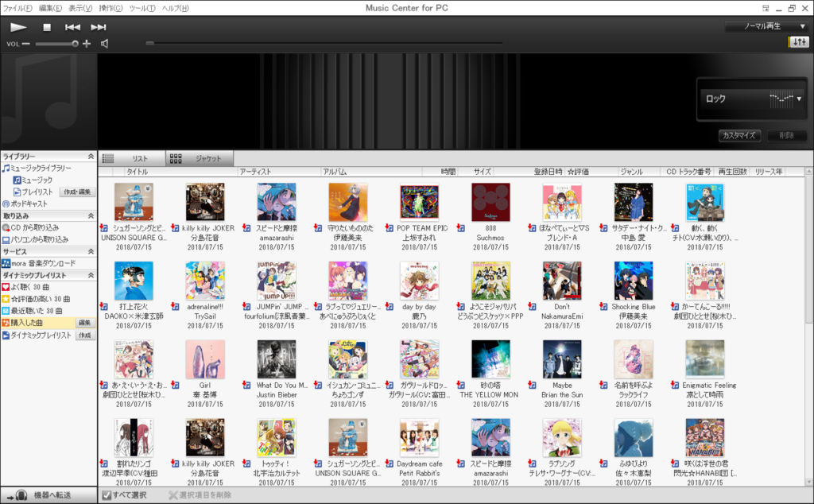Switch to the ジャケット view tab

pyautogui.click(x=200, y=158)
